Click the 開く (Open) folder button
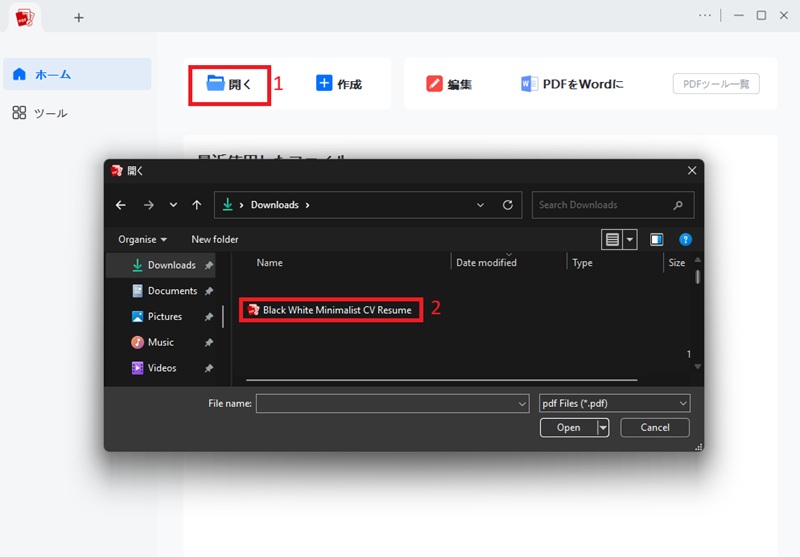Viewport: 800px width, 557px height. click(x=229, y=84)
